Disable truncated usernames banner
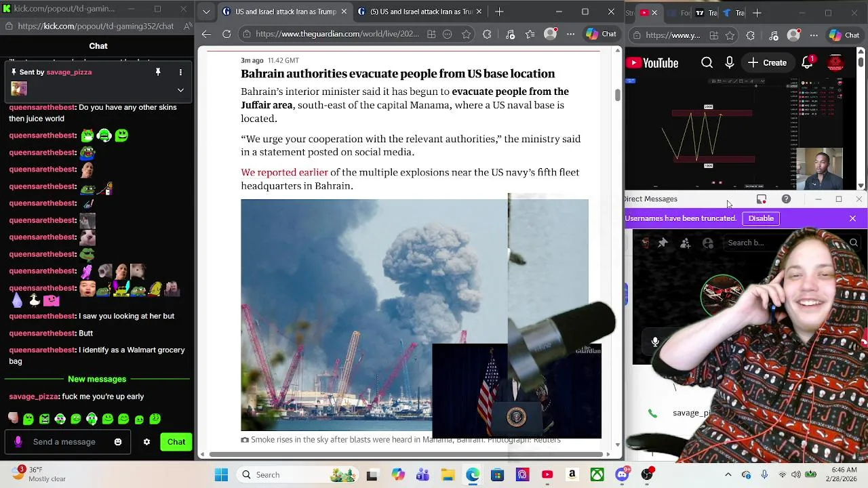868x488 pixels. click(761, 218)
